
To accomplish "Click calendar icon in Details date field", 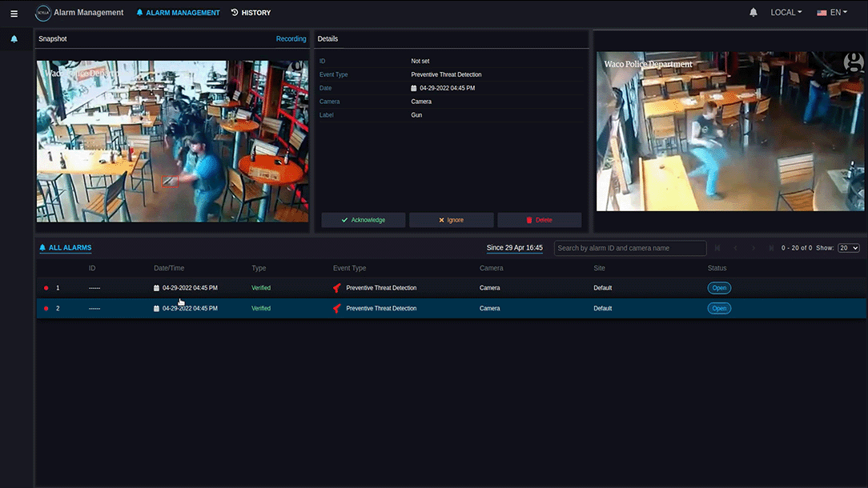I will point(414,88).
